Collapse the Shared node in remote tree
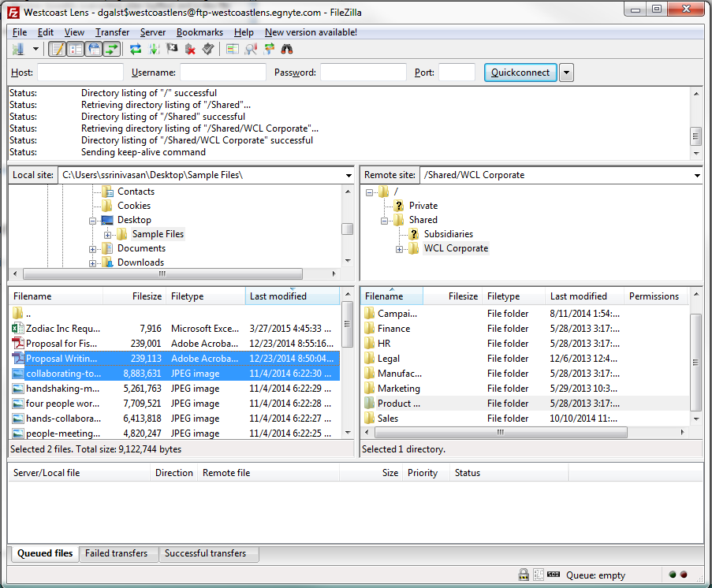Image resolution: width=712 pixels, height=588 pixels. (x=384, y=221)
